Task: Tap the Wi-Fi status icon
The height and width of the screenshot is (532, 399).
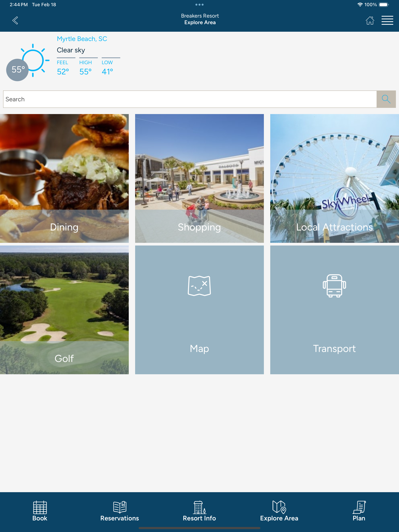Action: click(360, 5)
